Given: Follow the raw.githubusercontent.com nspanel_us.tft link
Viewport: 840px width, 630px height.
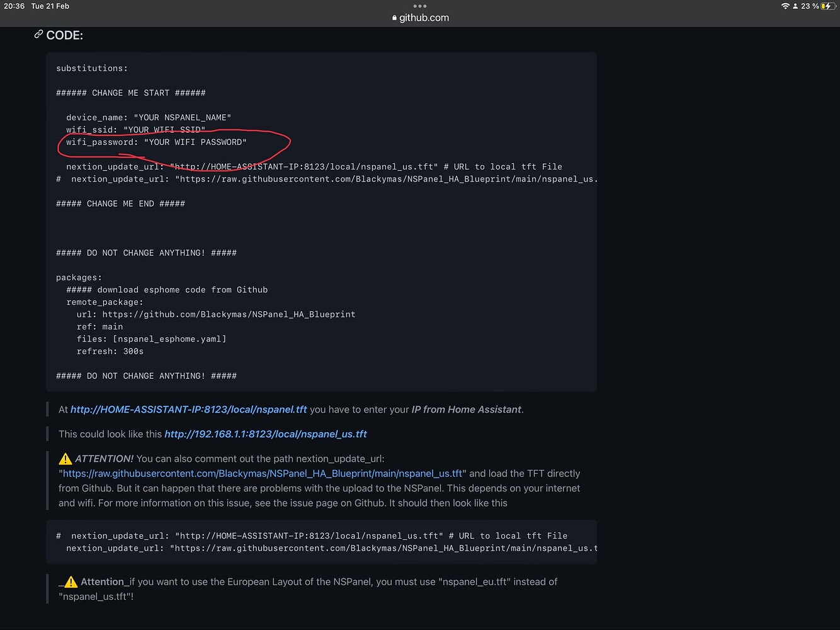Looking at the screenshot, I should [x=262, y=474].
